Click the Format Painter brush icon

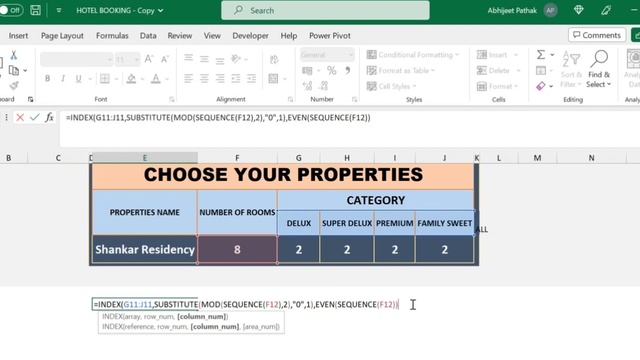(x=14, y=85)
